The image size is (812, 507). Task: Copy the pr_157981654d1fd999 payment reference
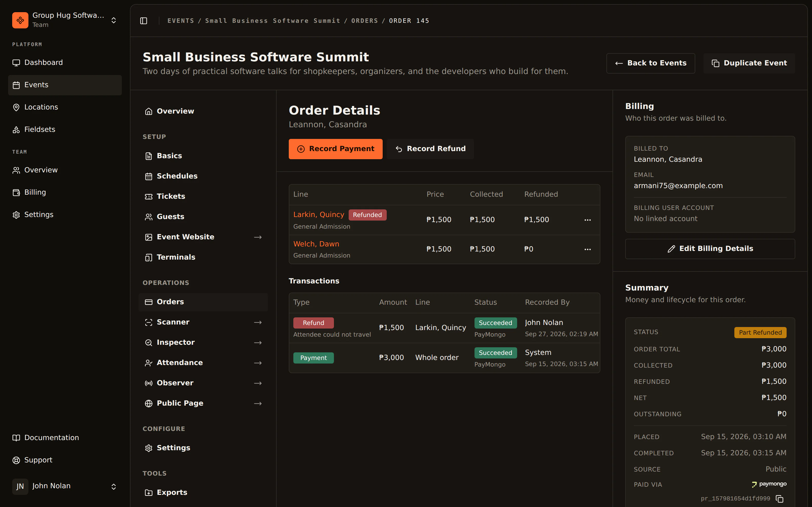click(x=780, y=499)
